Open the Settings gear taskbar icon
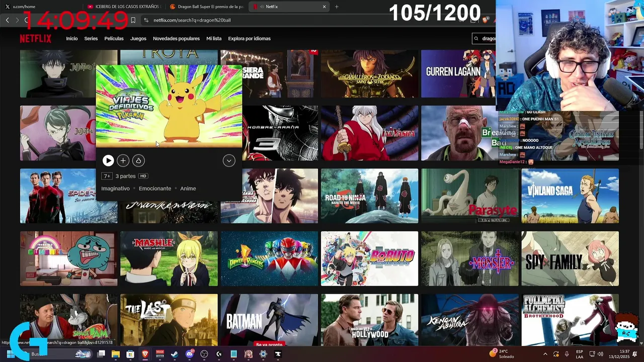This screenshot has width=644, height=362. pyautogui.click(x=263, y=354)
